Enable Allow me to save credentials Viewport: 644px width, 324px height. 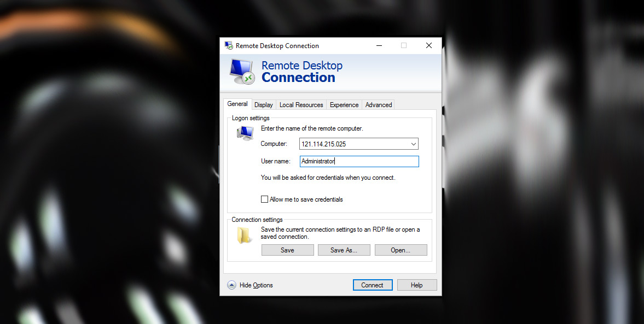pos(264,199)
